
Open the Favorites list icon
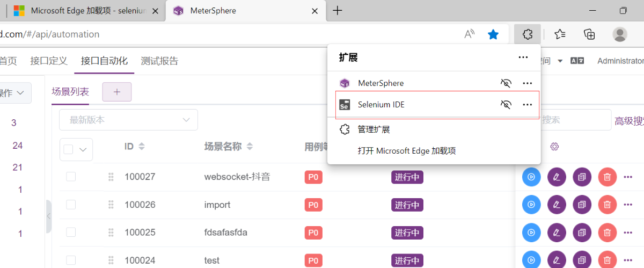coord(560,34)
